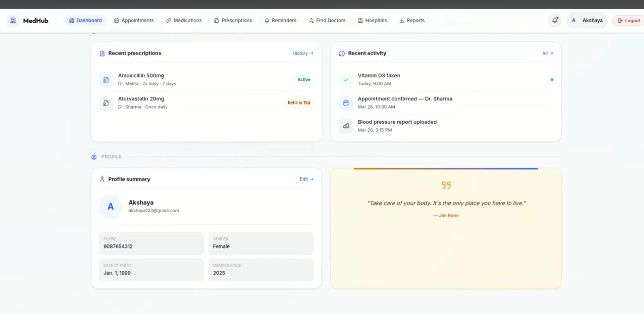Click the Recent prescriptions document icon
Screen dimensions: 644x314
(x=102, y=53)
